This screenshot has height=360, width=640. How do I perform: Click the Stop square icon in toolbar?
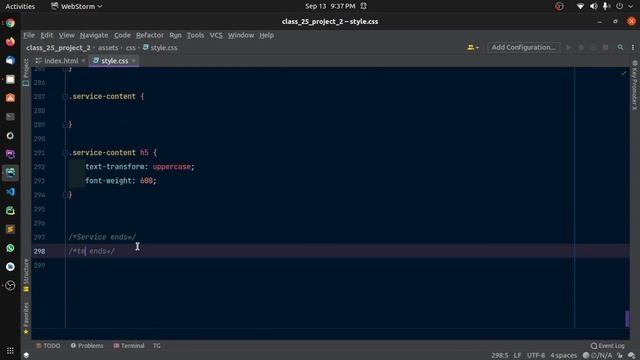click(605, 47)
